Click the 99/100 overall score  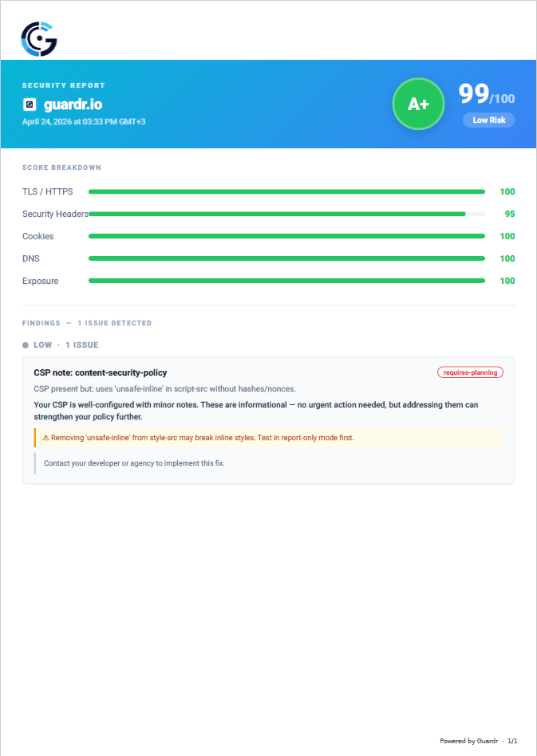coord(487,94)
